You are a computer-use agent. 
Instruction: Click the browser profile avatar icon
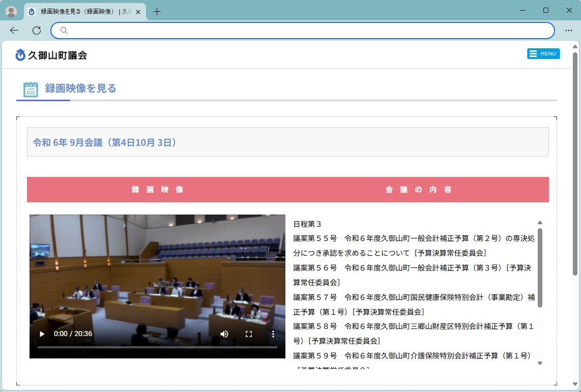pyautogui.click(x=11, y=12)
